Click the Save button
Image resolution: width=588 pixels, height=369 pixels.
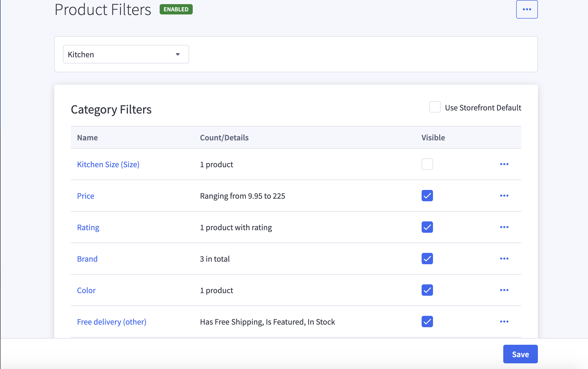click(x=520, y=354)
